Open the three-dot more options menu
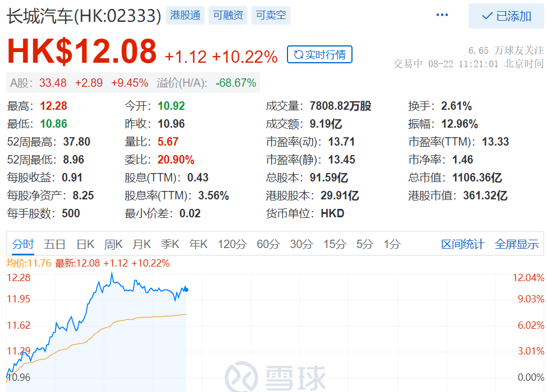Image resolution: width=547 pixels, height=392 pixels. coord(442,15)
